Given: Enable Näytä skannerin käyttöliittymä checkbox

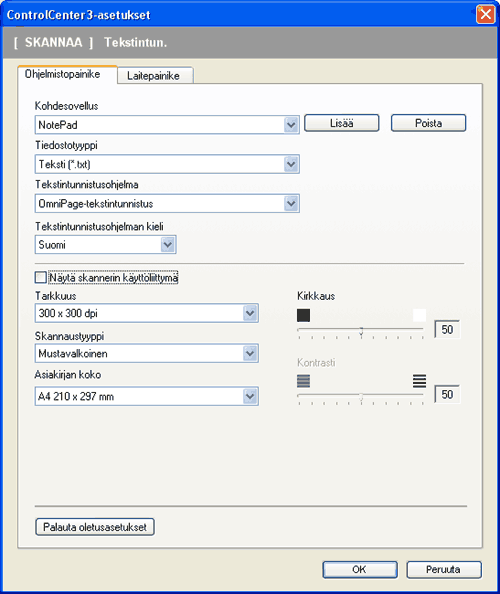Looking at the screenshot, I should click(x=41, y=277).
